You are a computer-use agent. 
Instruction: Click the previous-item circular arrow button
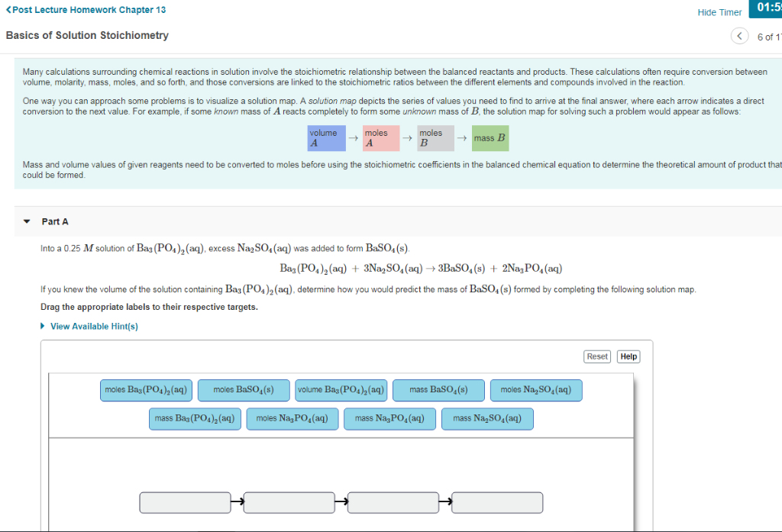[739, 35]
